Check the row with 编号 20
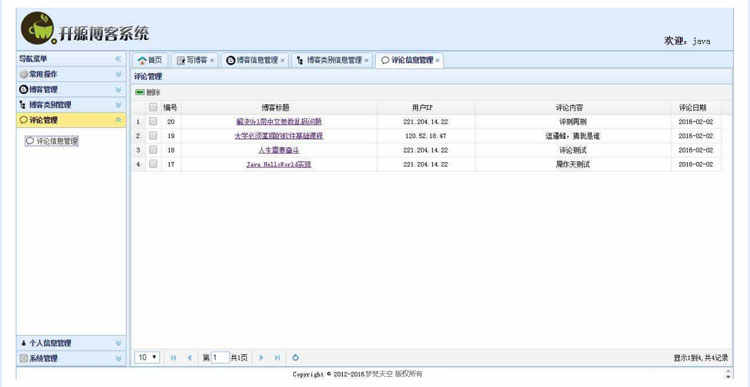 tap(153, 122)
